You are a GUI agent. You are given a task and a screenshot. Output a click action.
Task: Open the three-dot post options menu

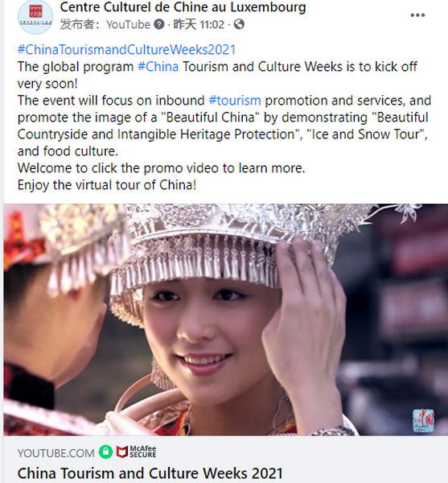click(x=417, y=15)
